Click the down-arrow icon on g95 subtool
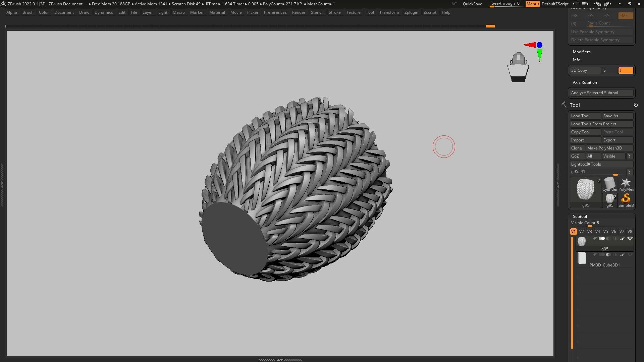The image size is (644, 362). click(x=595, y=239)
